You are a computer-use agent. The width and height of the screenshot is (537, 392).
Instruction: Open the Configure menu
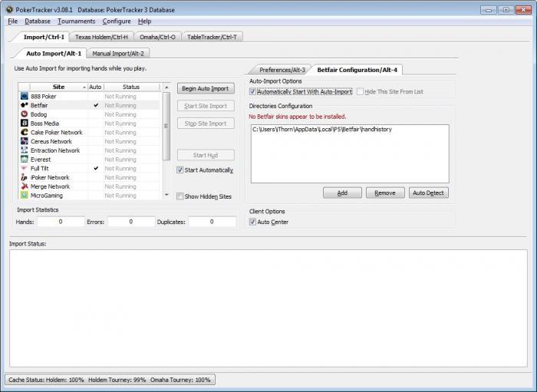117,21
